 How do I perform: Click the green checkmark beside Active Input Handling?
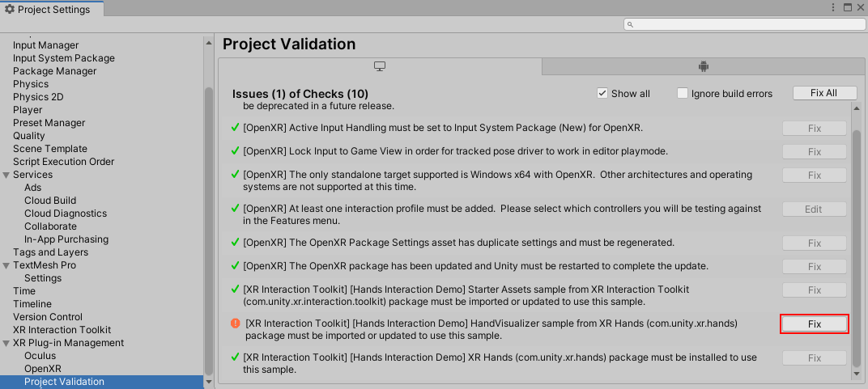(x=236, y=128)
